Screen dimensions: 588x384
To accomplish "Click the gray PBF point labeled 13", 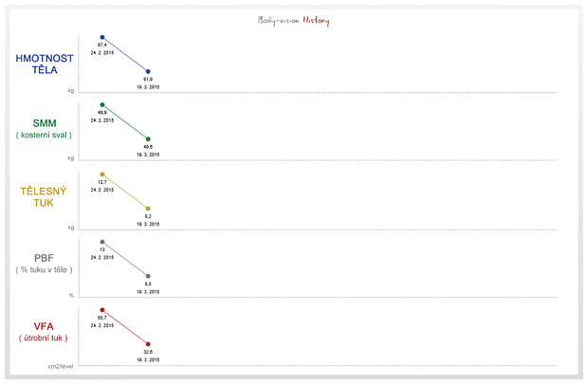I will click(x=102, y=242).
